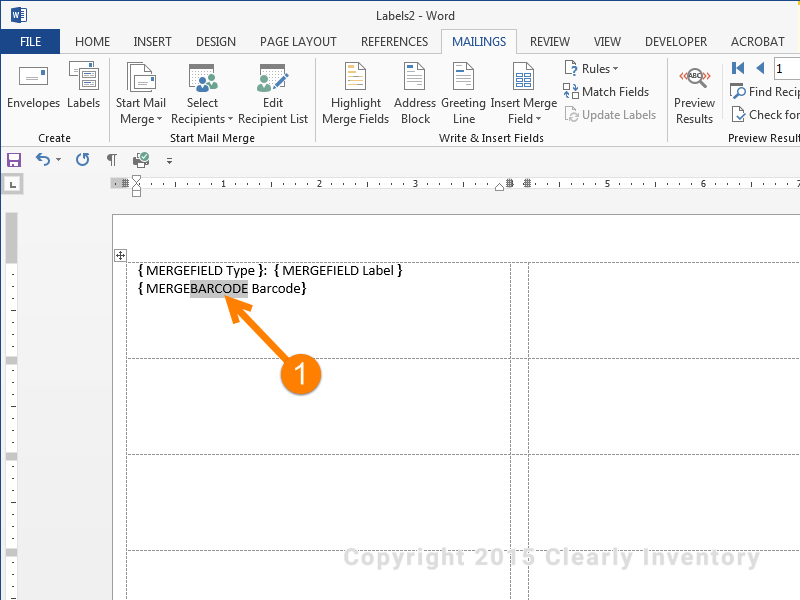Toggle Preview Results

pyautogui.click(x=694, y=95)
